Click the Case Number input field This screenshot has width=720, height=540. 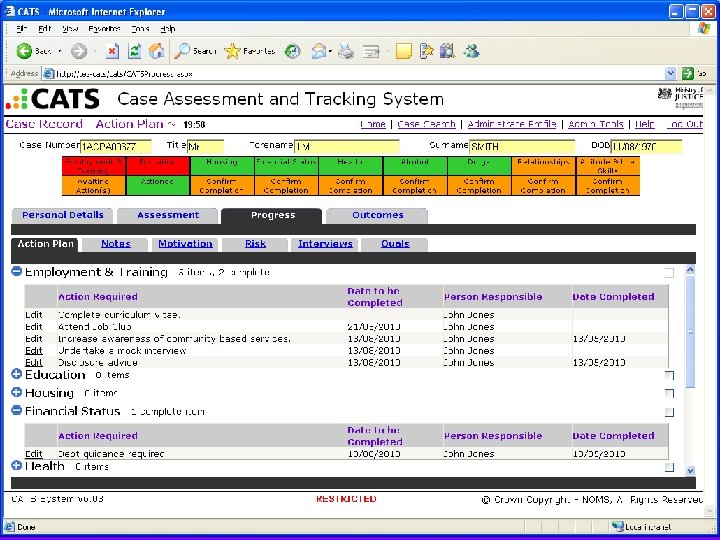click(x=116, y=146)
